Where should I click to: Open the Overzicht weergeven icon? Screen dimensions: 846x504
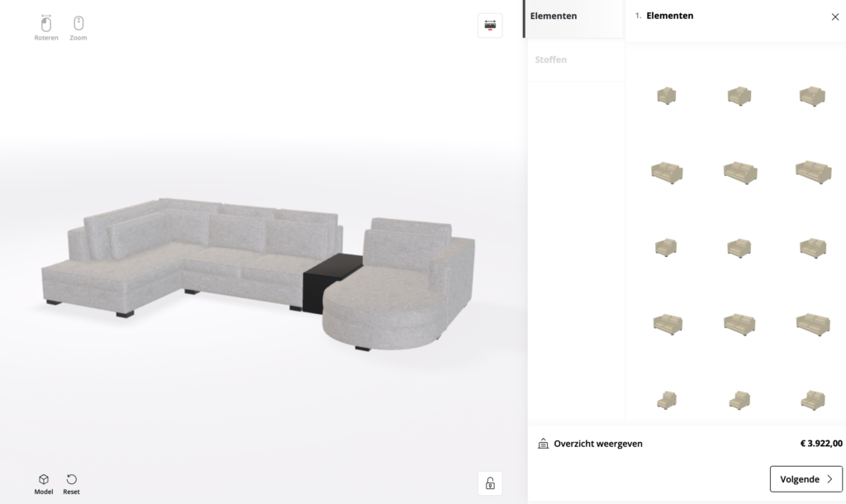click(x=544, y=444)
